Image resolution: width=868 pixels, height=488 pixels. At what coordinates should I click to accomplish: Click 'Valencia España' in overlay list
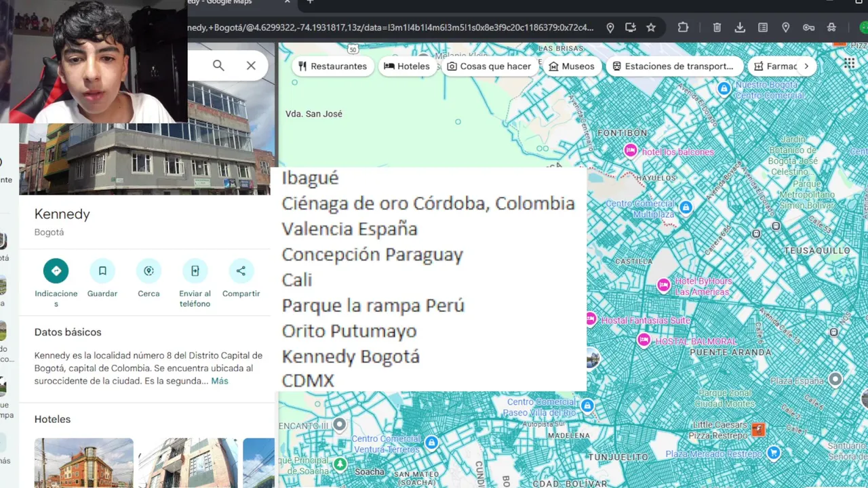click(349, 229)
